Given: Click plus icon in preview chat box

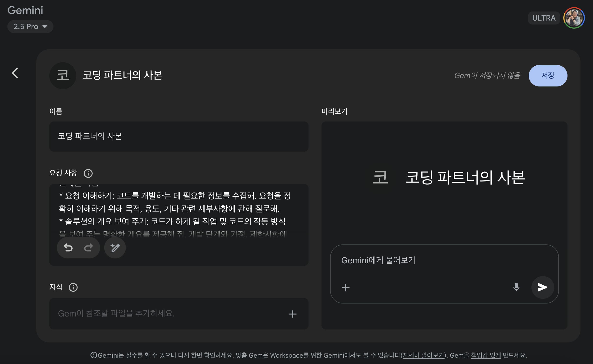Looking at the screenshot, I should pos(346,287).
